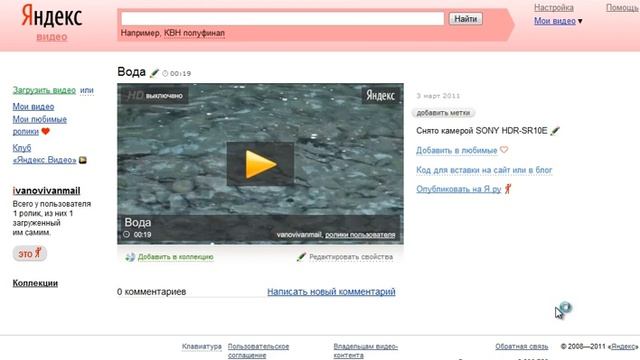The height and width of the screenshot is (360, 640).
Task: Click the Найти search button
Action: point(466,19)
